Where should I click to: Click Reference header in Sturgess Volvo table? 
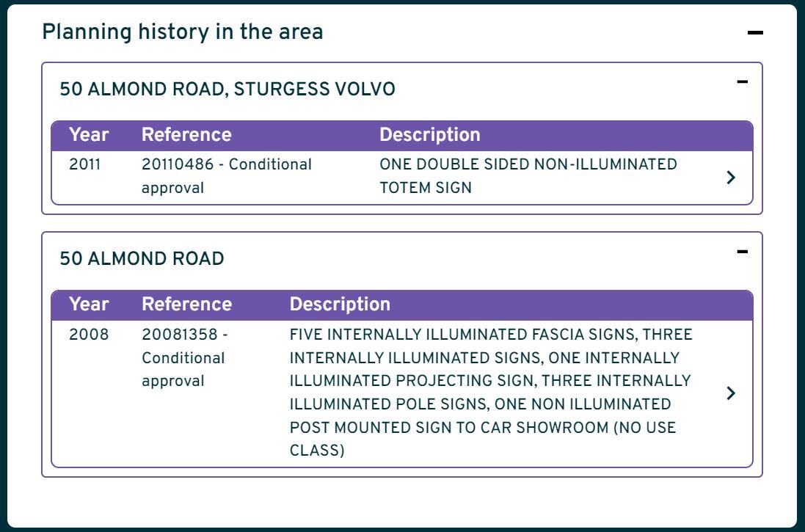point(186,135)
